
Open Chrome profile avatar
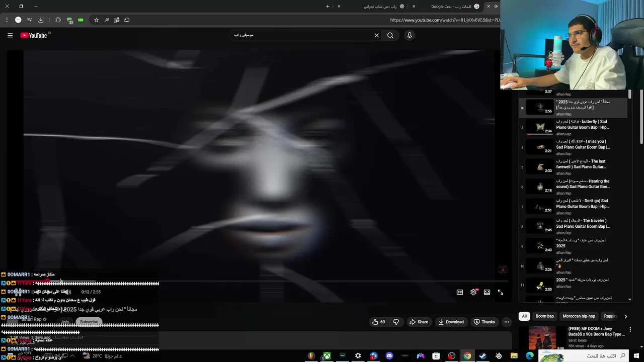pos(18,20)
